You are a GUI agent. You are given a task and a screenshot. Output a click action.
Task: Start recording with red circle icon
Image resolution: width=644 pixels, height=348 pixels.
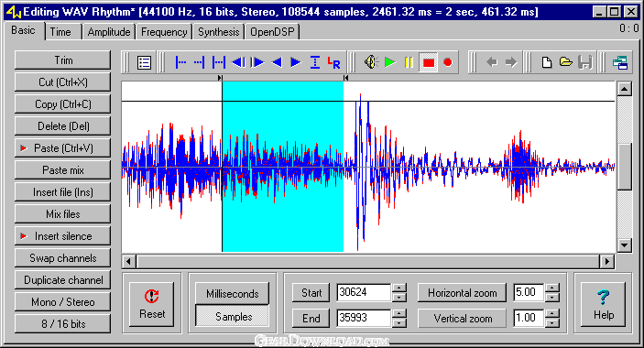(448, 62)
